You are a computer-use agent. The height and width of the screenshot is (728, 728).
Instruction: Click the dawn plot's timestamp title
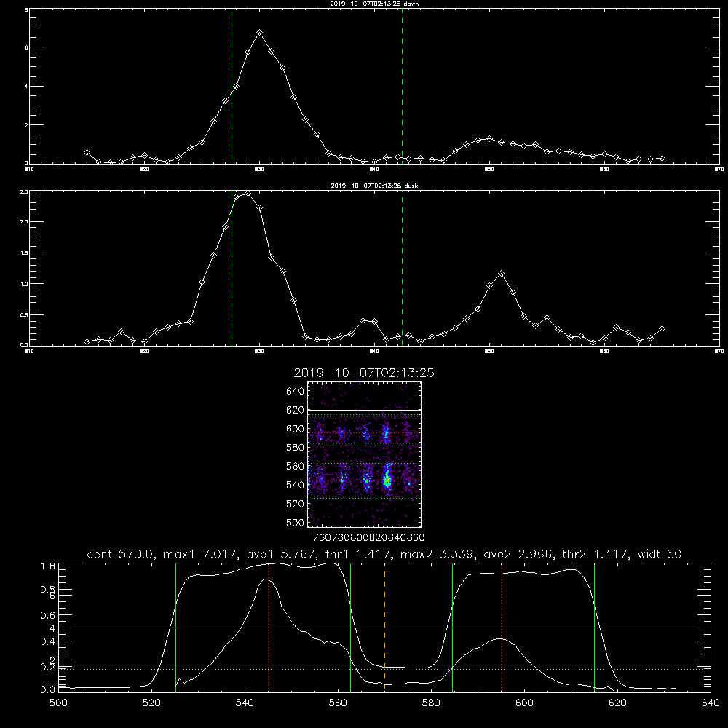pyautogui.click(x=374, y=3)
